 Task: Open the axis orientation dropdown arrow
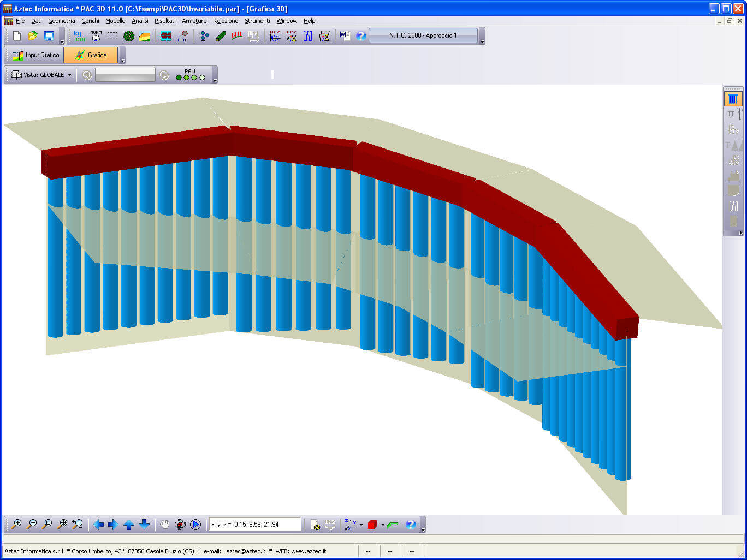pyautogui.click(x=361, y=525)
